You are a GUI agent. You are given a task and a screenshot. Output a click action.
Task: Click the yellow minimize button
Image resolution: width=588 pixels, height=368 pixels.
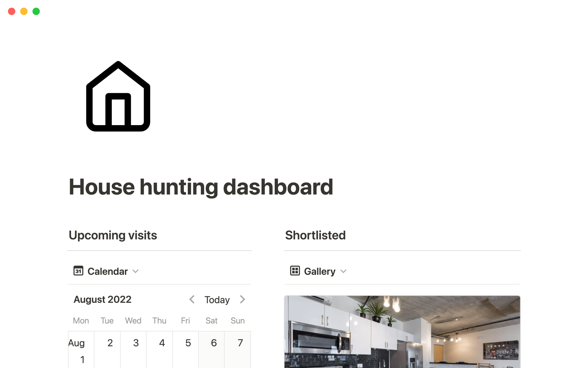(x=23, y=11)
